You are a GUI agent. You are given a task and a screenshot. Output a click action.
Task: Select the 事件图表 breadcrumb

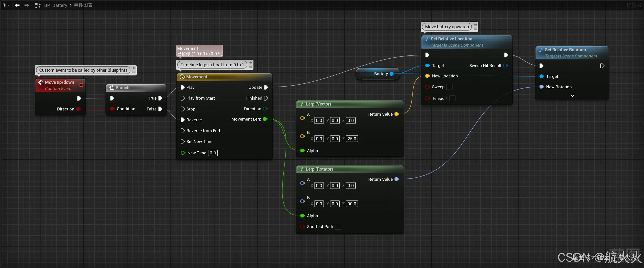click(x=83, y=5)
